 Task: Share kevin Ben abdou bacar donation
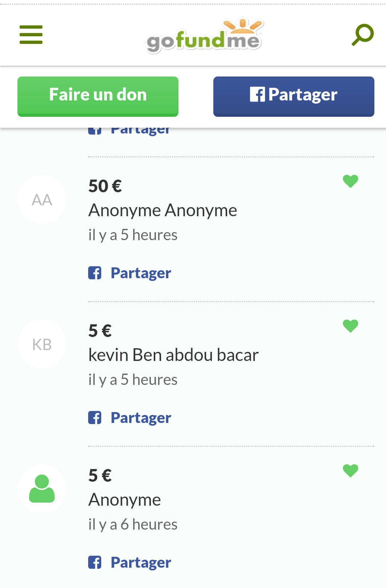(140, 418)
